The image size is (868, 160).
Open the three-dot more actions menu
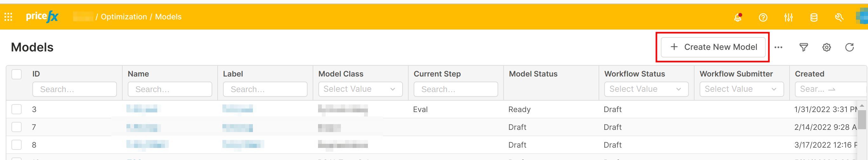pos(778,48)
